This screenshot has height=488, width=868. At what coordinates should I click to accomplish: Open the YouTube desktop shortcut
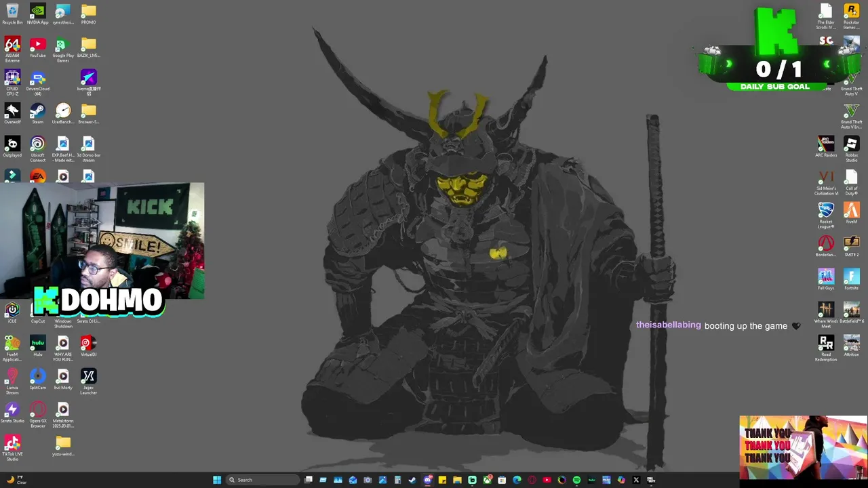(x=38, y=47)
